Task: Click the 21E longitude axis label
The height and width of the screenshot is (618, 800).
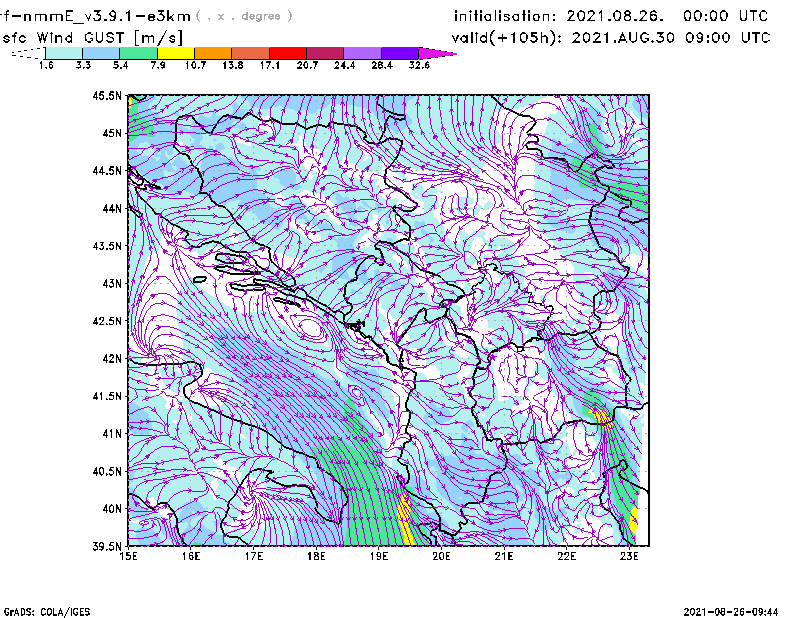Action: 504,557
